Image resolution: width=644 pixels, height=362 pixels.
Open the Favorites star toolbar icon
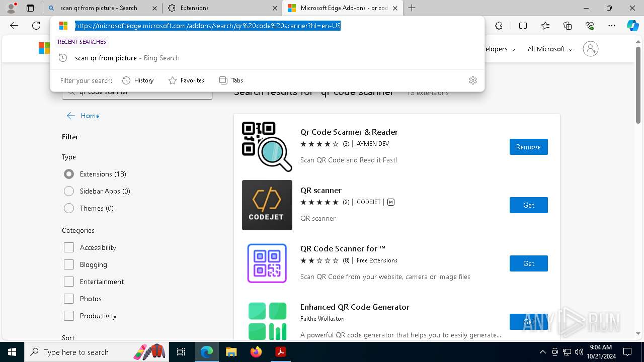point(545,26)
